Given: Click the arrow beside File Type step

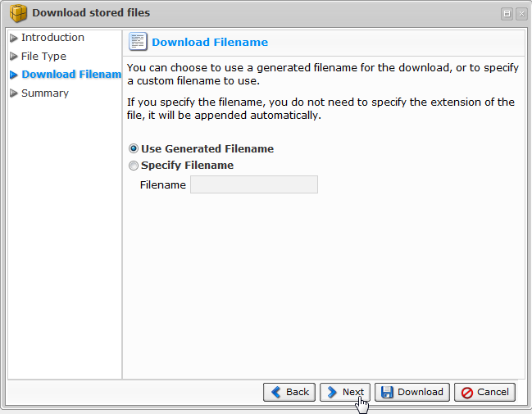Looking at the screenshot, I should [x=14, y=57].
